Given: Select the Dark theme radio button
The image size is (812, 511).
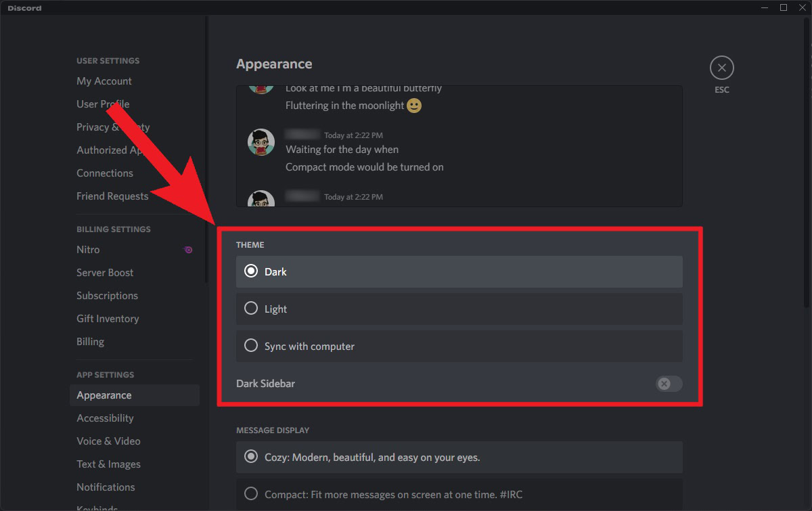Looking at the screenshot, I should (x=251, y=271).
